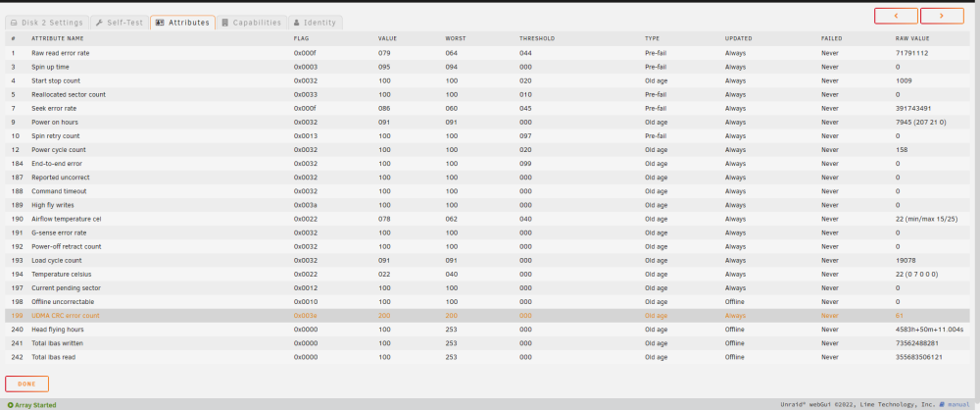
Task: Click raw value 22 (min/max 15/25)
Action: [926, 219]
